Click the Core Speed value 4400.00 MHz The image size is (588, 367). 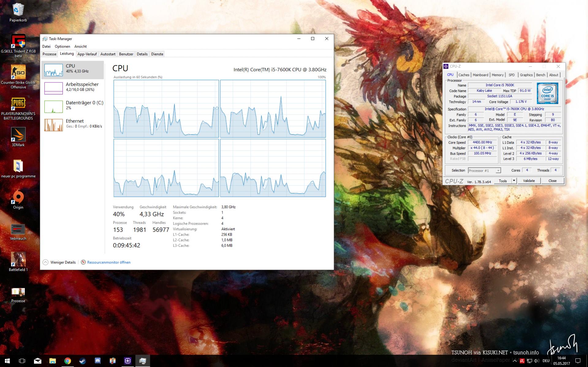pyautogui.click(x=482, y=142)
